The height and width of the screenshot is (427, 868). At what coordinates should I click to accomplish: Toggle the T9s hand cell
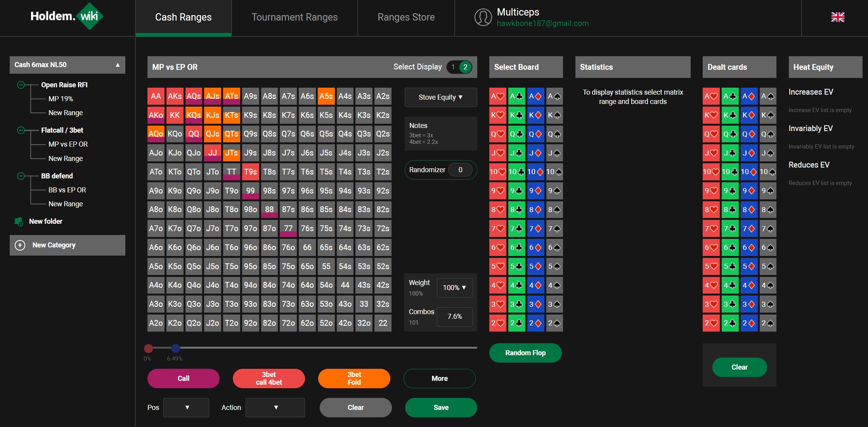[x=250, y=172]
